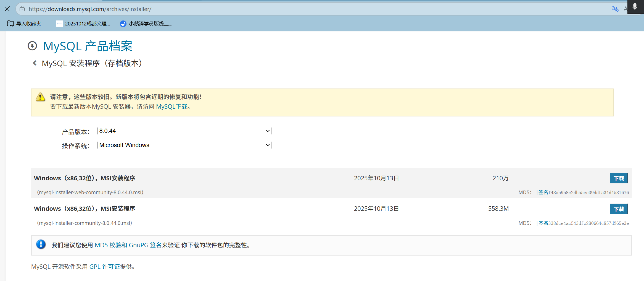Click the 2025年10月13日 date in the 210万 row
644x281 pixels.
click(x=376, y=178)
